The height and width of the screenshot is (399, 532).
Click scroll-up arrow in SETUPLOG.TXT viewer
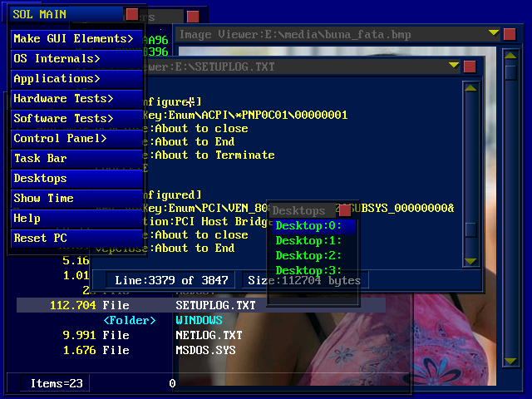pos(470,88)
